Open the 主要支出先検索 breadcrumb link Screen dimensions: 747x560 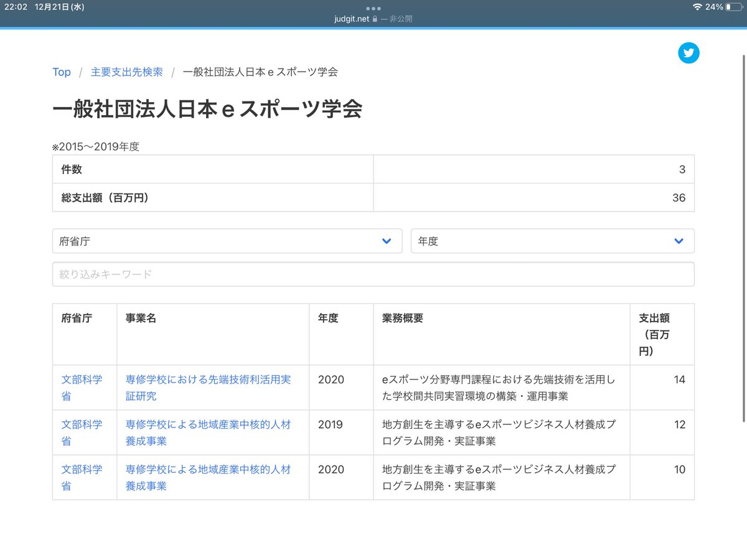[126, 72]
